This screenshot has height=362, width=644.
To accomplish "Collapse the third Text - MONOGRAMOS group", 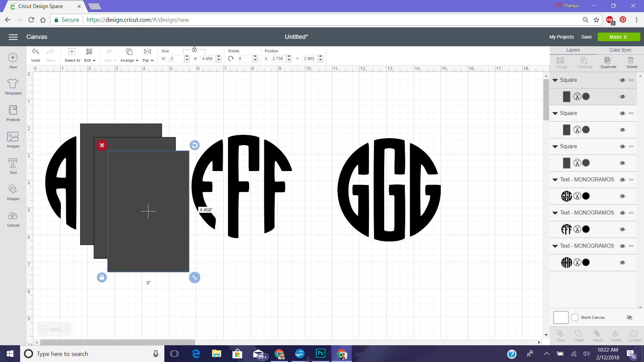I will 555,246.
